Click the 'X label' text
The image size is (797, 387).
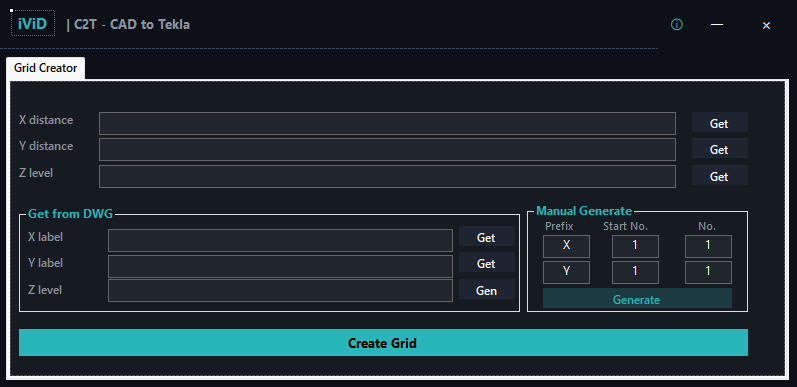point(45,237)
